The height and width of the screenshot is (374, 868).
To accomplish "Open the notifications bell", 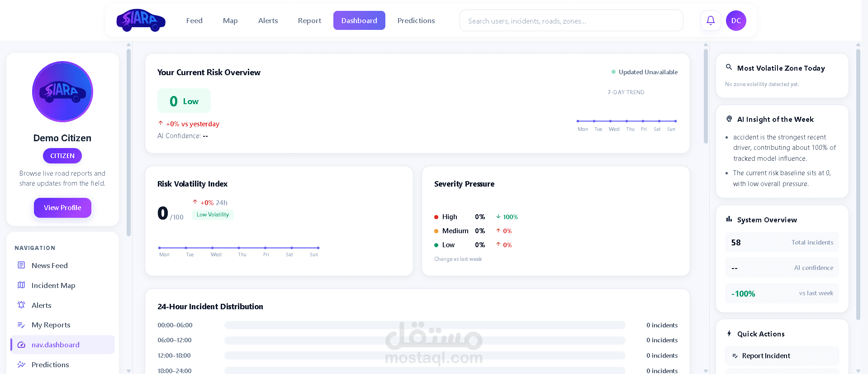I will 711,20.
